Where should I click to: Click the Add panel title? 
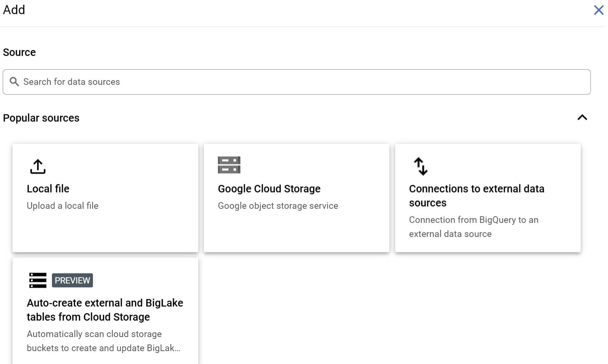pyautogui.click(x=14, y=10)
